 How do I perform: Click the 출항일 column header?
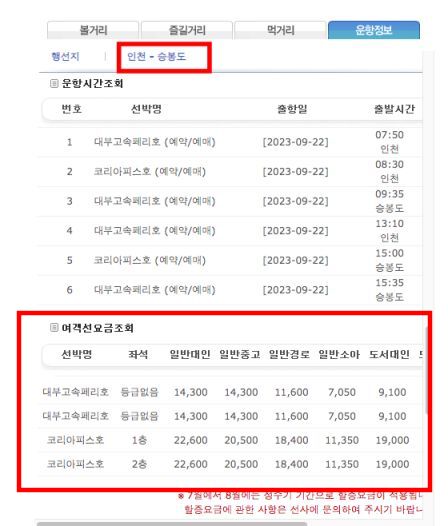pyautogui.click(x=292, y=109)
